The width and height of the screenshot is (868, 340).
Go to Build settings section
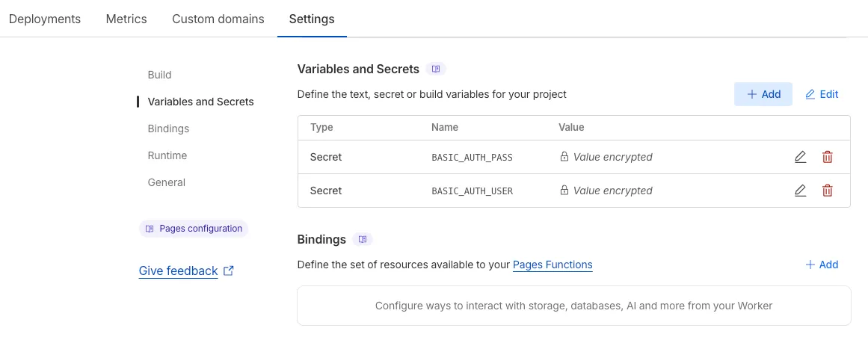(x=159, y=75)
